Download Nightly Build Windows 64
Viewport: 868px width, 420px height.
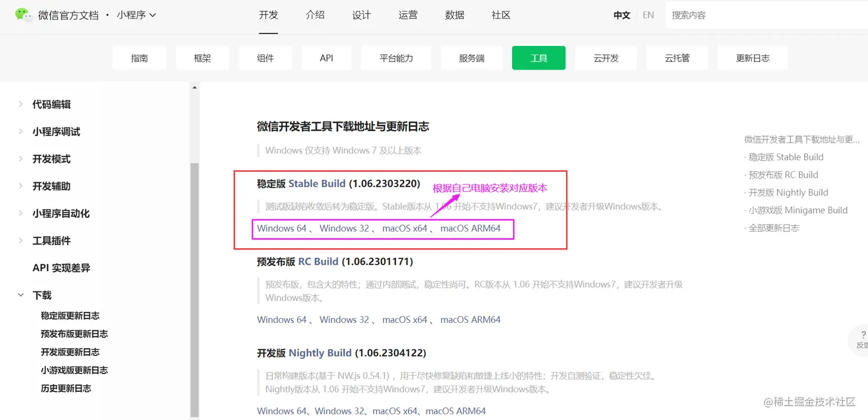[x=282, y=411]
